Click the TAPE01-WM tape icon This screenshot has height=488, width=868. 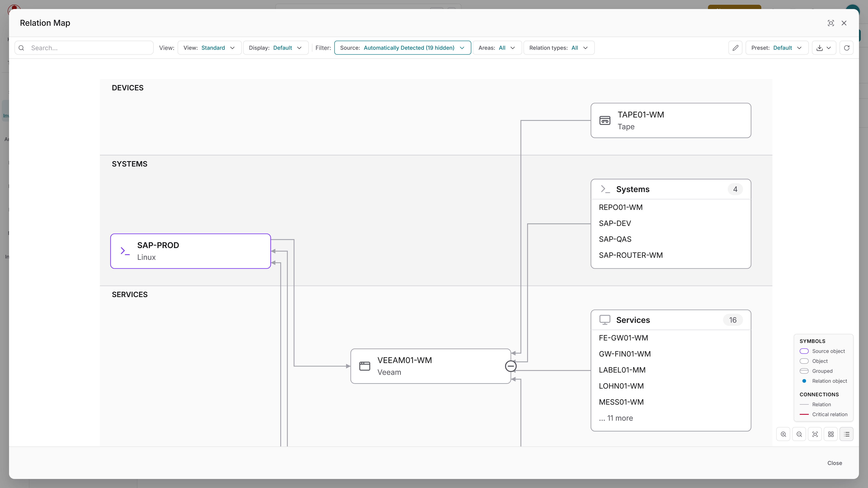[x=605, y=120]
